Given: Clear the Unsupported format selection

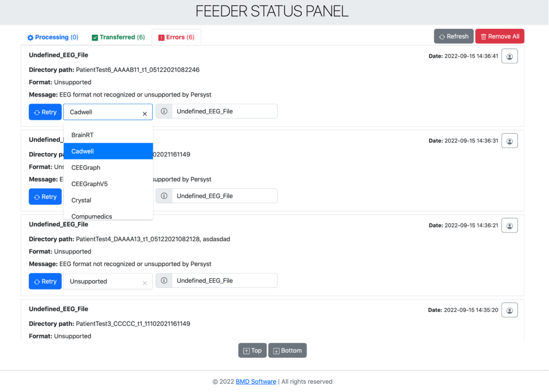Looking at the screenshot, I should [144, 283].
